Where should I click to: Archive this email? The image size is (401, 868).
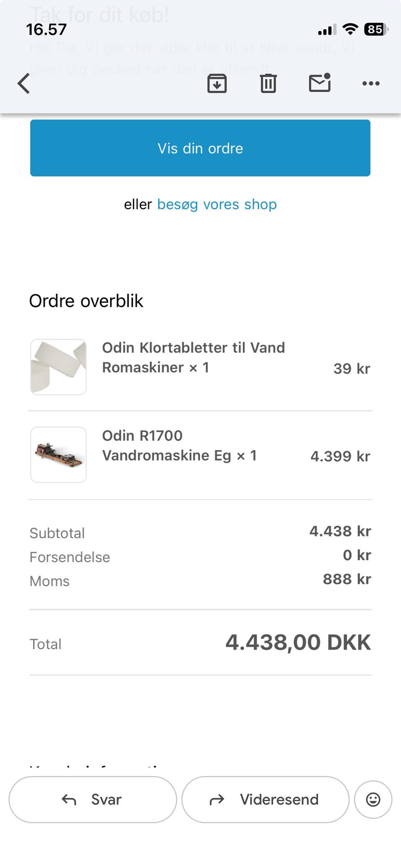217,84
